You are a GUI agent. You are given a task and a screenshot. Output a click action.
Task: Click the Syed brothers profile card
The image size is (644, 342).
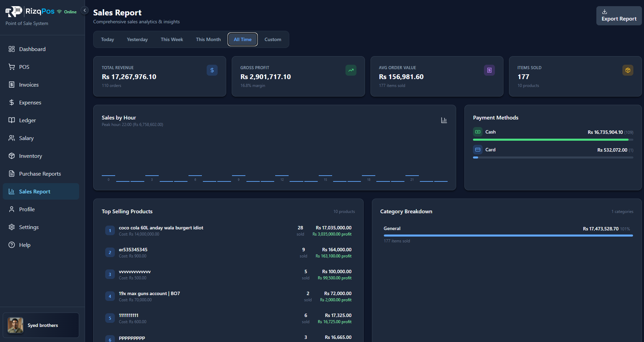(41, 325)
